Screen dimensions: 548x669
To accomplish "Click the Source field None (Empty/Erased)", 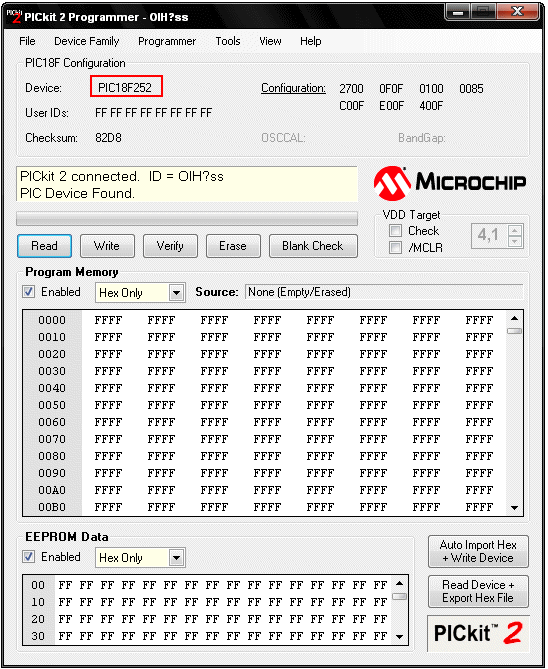I will point(384,292).
